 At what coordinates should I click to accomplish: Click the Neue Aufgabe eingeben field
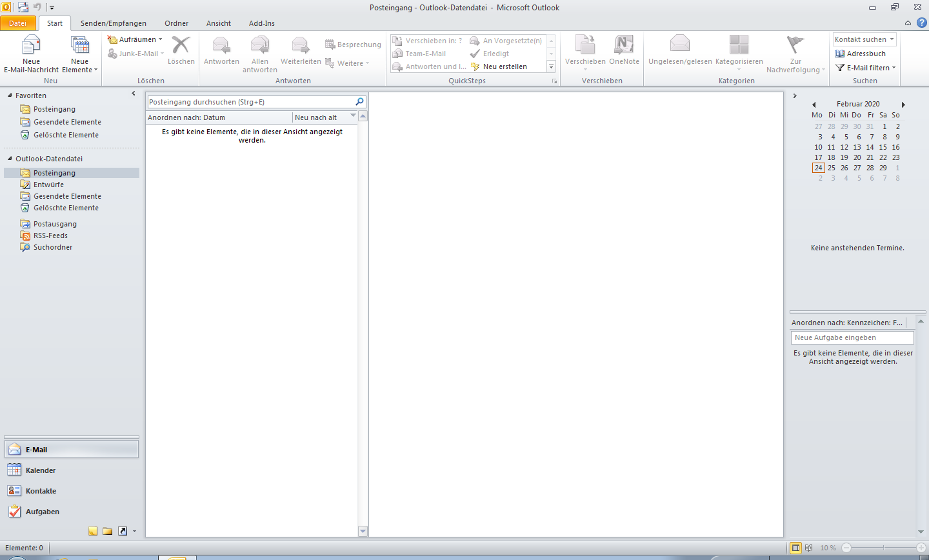pos(852,337)
